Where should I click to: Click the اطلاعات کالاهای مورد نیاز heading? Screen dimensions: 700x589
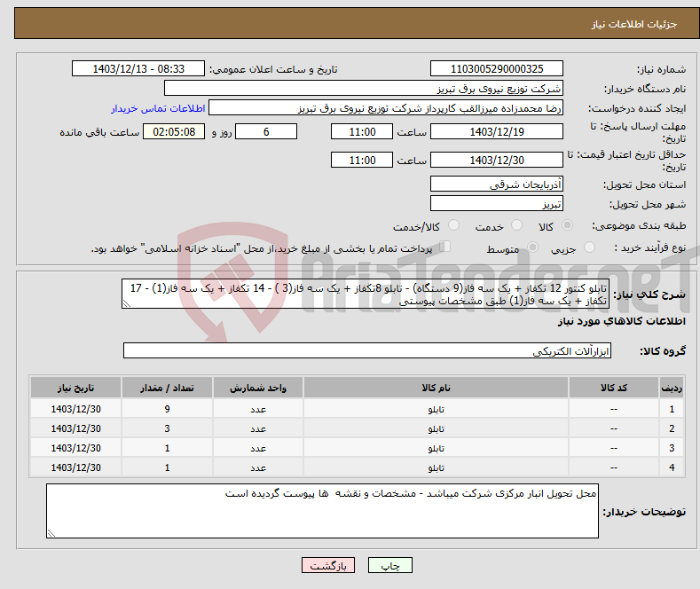(x=621, y=321)
